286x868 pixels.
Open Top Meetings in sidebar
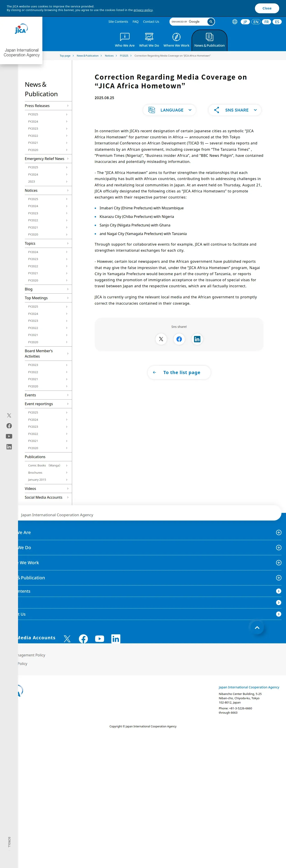[x=48, y=298]
